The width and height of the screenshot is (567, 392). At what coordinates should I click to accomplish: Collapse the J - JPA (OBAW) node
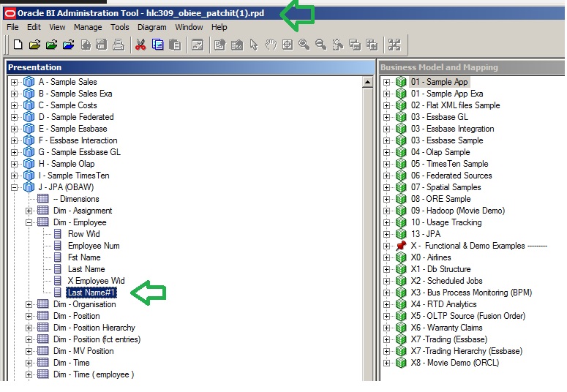click(14, 187)
